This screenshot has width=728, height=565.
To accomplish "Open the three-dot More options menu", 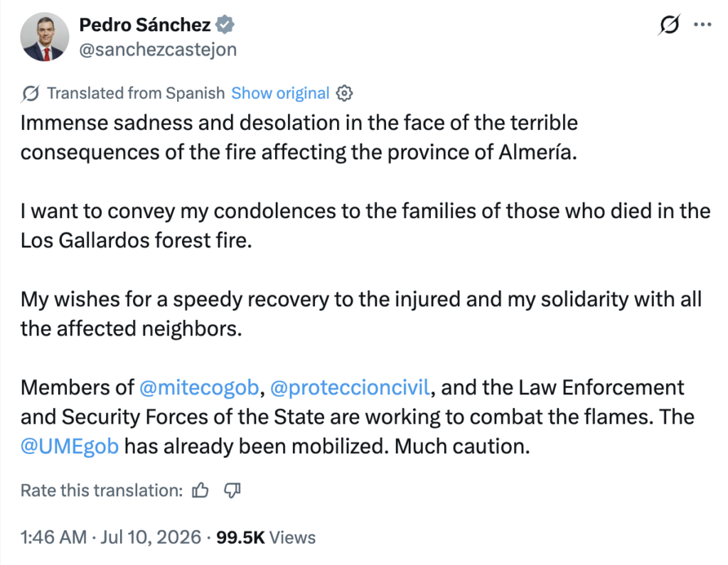I will pyautogui.click(x=702, y=25).
